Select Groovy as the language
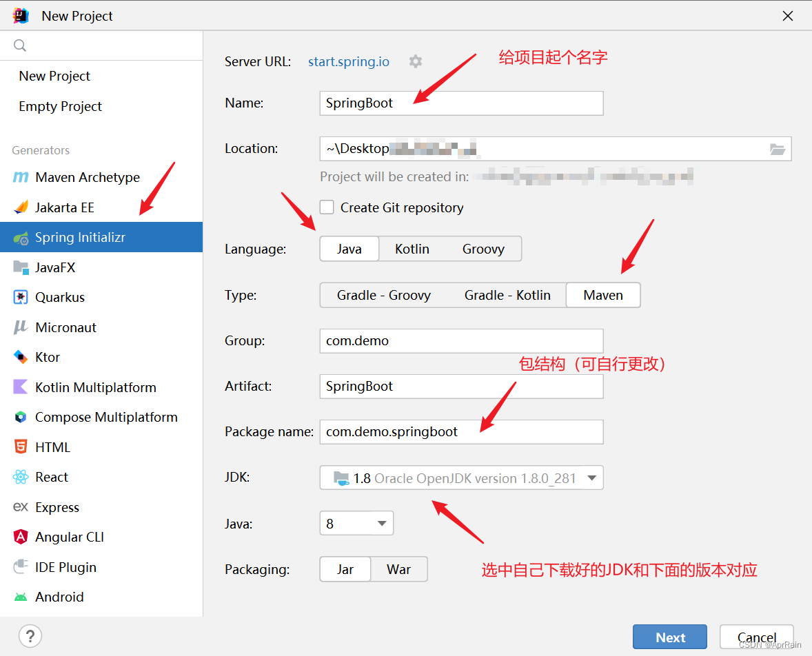 483,249
